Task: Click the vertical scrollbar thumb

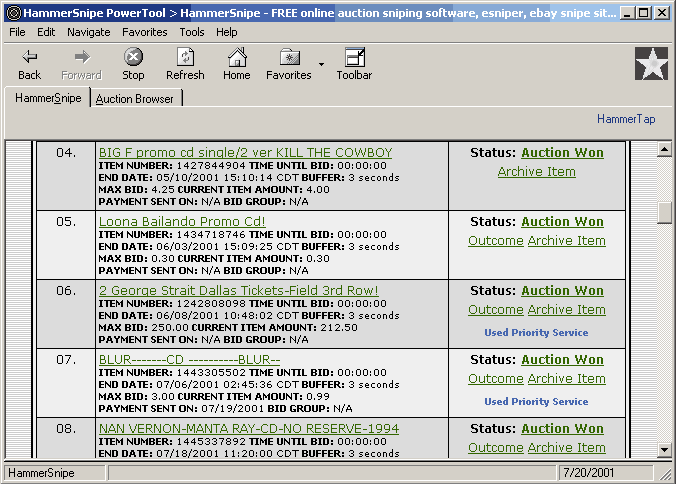Action: [x=664, y=212]
